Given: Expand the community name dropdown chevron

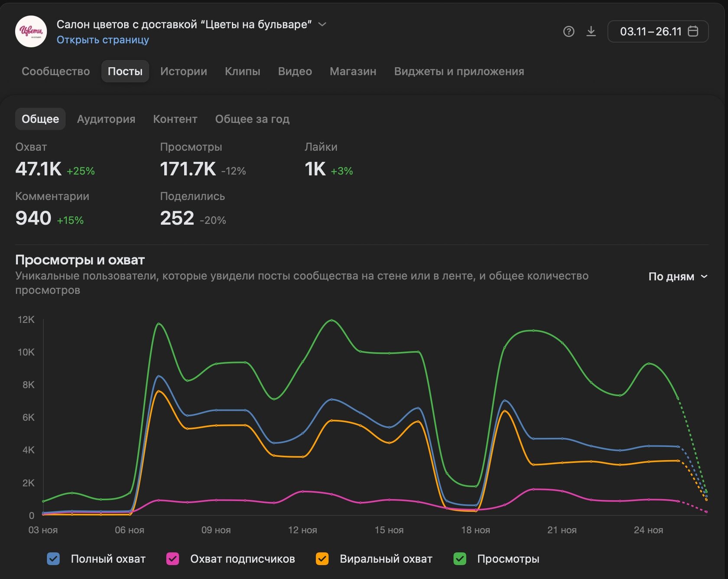Looking at the screenshot, I should pyautogui.click(x=322, y=24).
